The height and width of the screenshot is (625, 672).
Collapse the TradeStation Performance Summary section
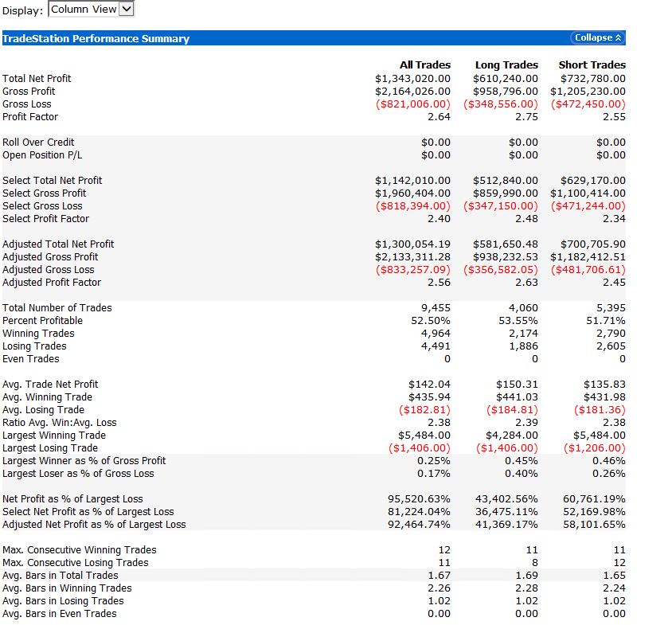(597, 37)
